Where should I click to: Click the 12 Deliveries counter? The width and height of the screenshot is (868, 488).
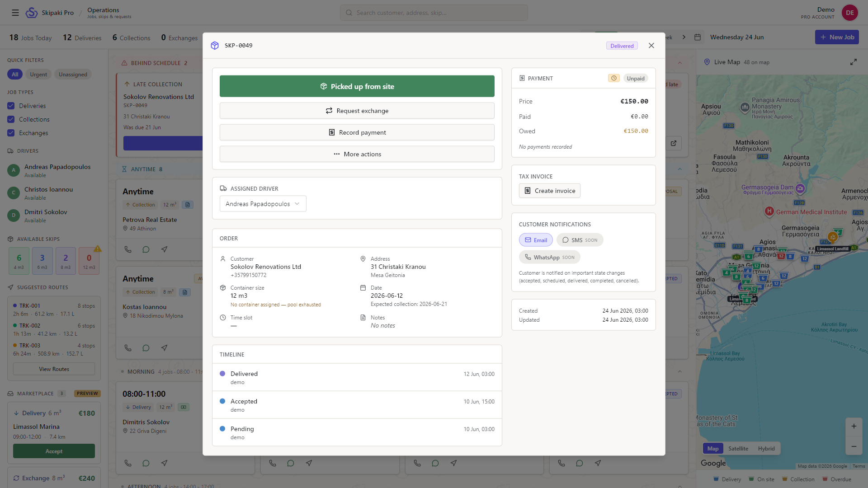pyautogui.click(x=82, y=38)
